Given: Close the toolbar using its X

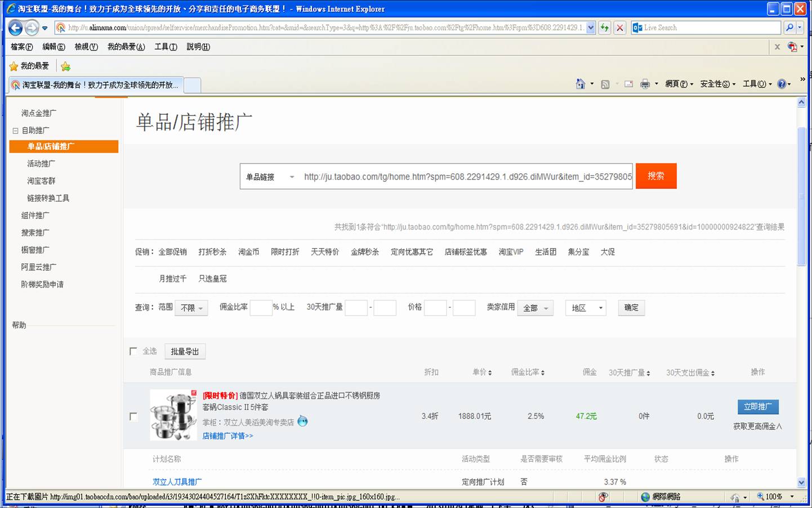Looking at the screenshot, I should [777, 47].
